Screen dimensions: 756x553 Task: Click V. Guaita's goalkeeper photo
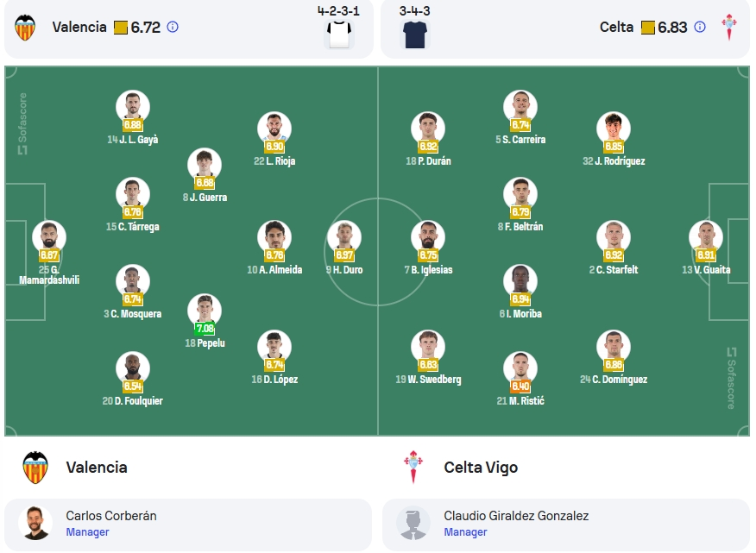706,237
